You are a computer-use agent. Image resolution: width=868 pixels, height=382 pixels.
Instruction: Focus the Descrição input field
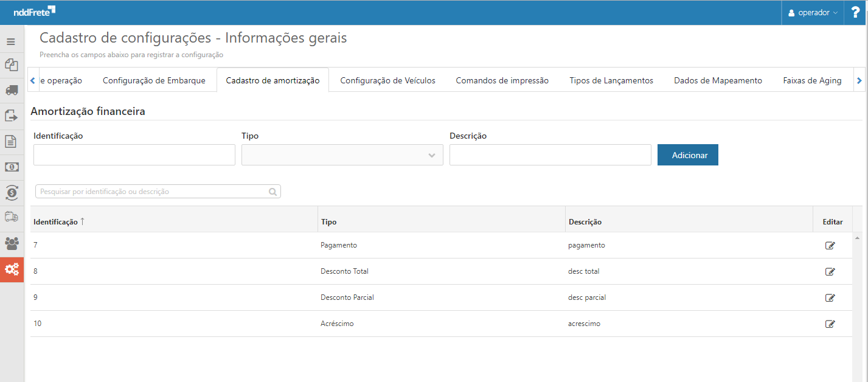point(550,155)
